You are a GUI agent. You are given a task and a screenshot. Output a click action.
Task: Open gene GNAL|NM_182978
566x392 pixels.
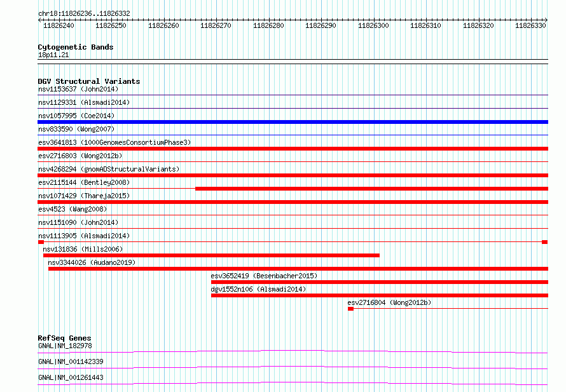click(65, 346)
